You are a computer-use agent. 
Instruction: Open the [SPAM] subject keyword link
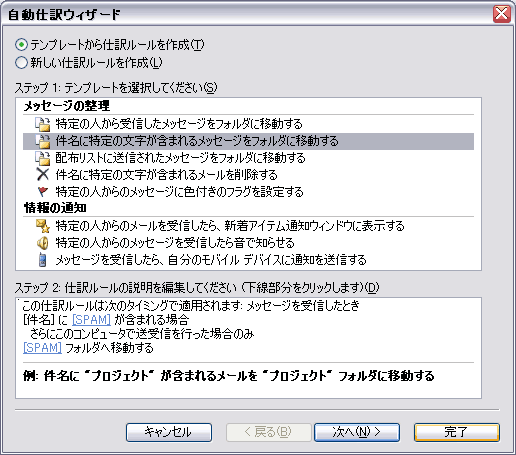[91, 320]
